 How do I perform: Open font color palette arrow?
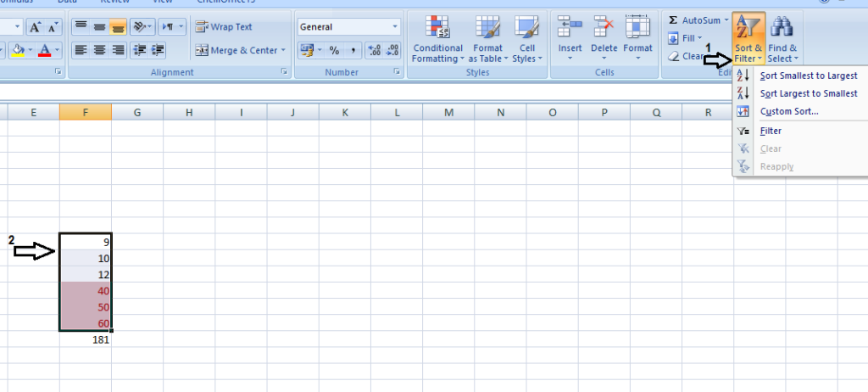58,50
